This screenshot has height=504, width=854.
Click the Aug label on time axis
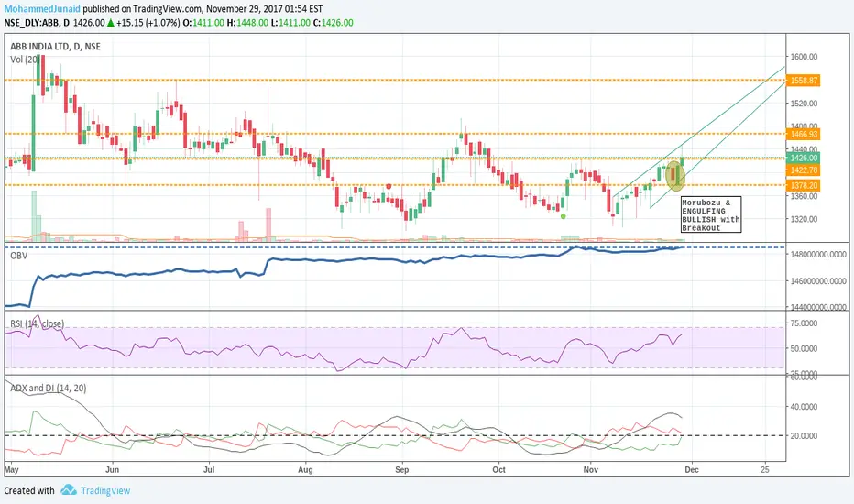point(305,469)
